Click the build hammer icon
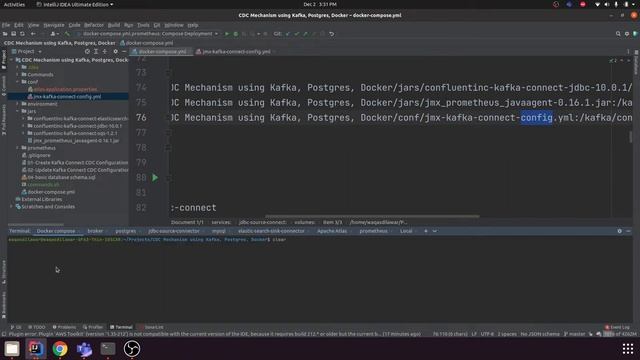 [67, 34]
